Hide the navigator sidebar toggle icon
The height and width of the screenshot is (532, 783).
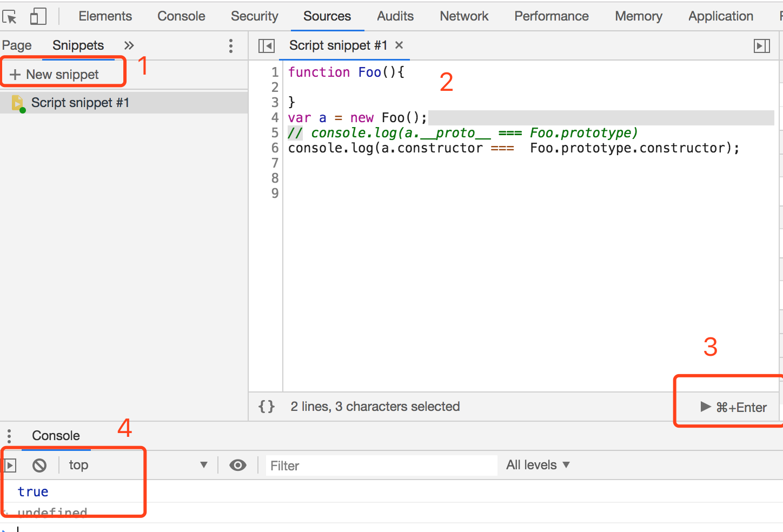[x=267, y=46]
